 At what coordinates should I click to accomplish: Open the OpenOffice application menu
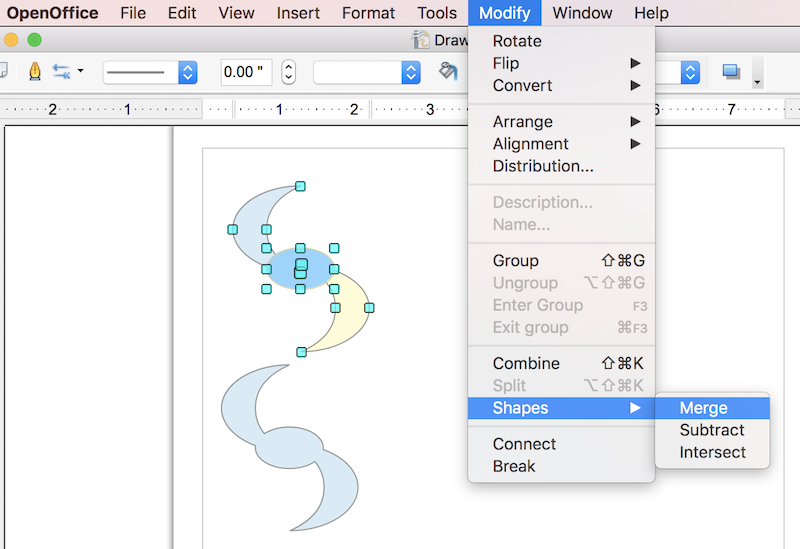52,13
